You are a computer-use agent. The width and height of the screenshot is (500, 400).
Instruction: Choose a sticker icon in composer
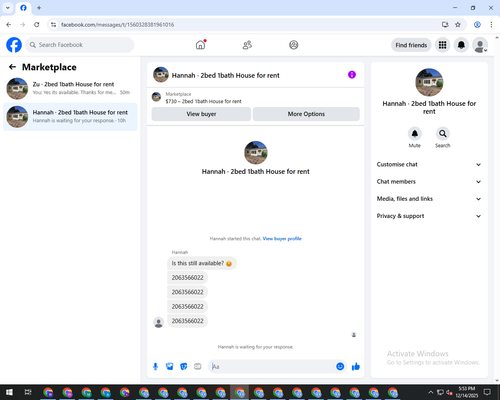184,367
